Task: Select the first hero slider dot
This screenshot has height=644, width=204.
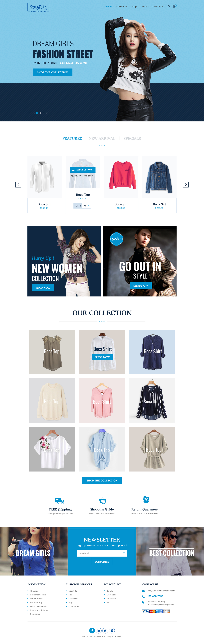Action: [34, 113]
